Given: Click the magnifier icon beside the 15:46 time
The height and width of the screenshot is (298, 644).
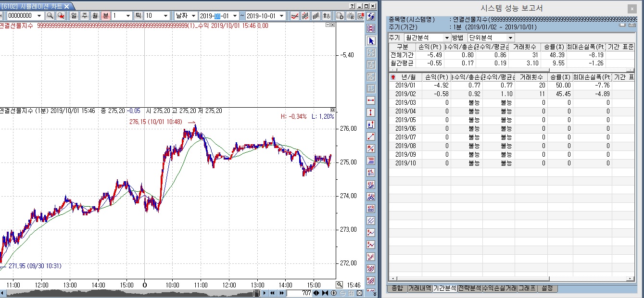Looking at the screenshot, I should click(340, 284).
